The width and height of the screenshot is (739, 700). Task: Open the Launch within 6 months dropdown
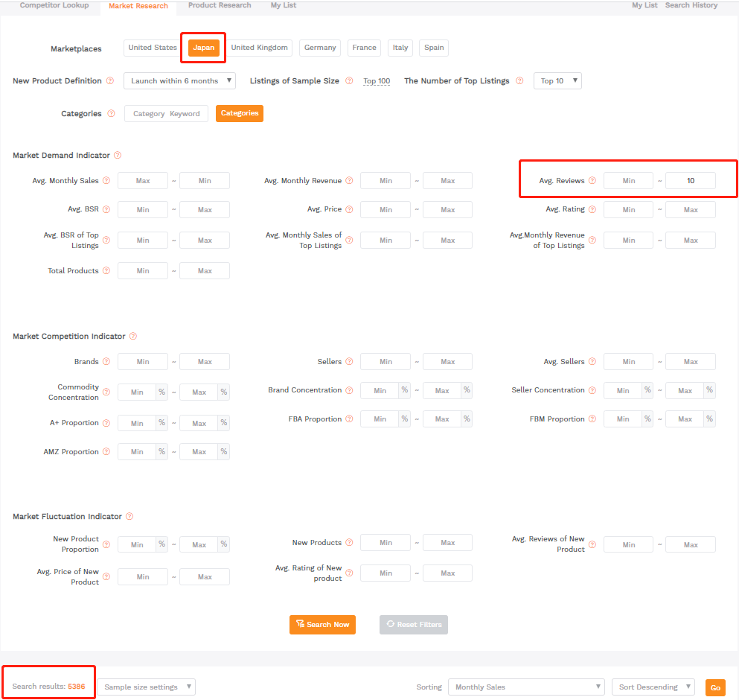(x=179, y=81)
